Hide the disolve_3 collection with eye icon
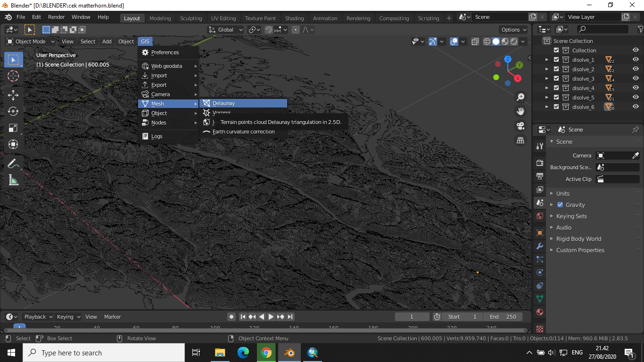The height and width of the screenshot is (362, 644). [x=636, y=79]
